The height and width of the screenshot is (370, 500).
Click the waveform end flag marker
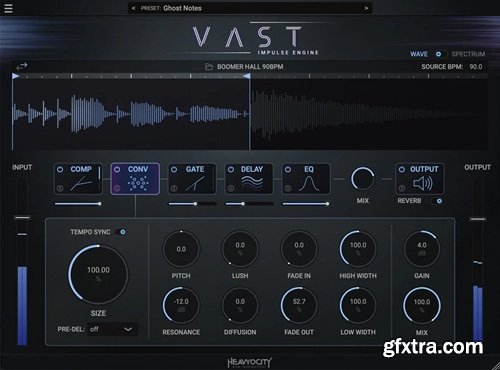coord(247,76)
